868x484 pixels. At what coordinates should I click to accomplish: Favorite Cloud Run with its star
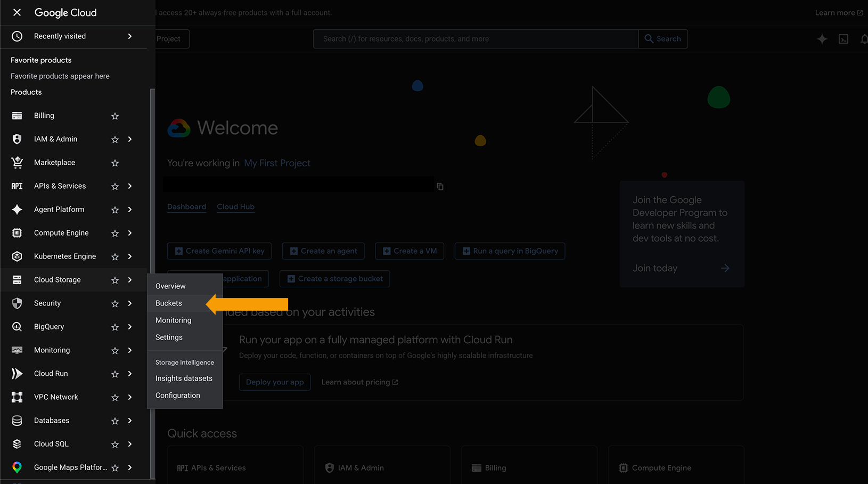click(x=115, y=374)
